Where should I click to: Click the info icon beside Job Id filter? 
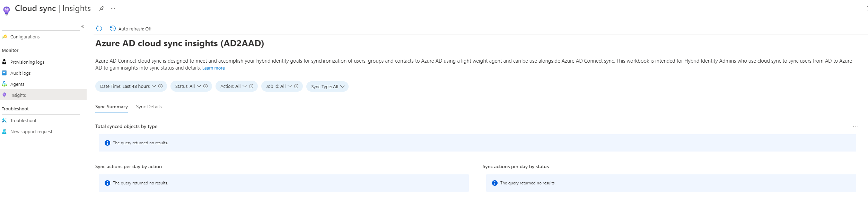click(296, 86)
